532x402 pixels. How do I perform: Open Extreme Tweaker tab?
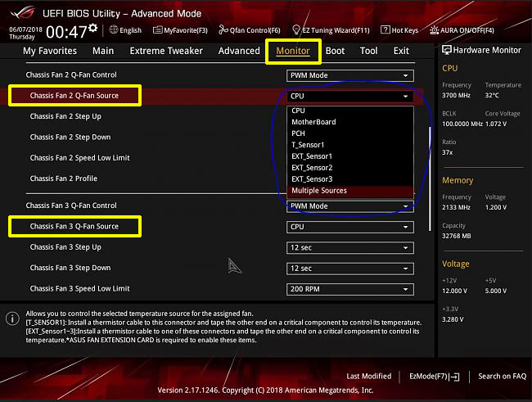[x=166, y=51]
